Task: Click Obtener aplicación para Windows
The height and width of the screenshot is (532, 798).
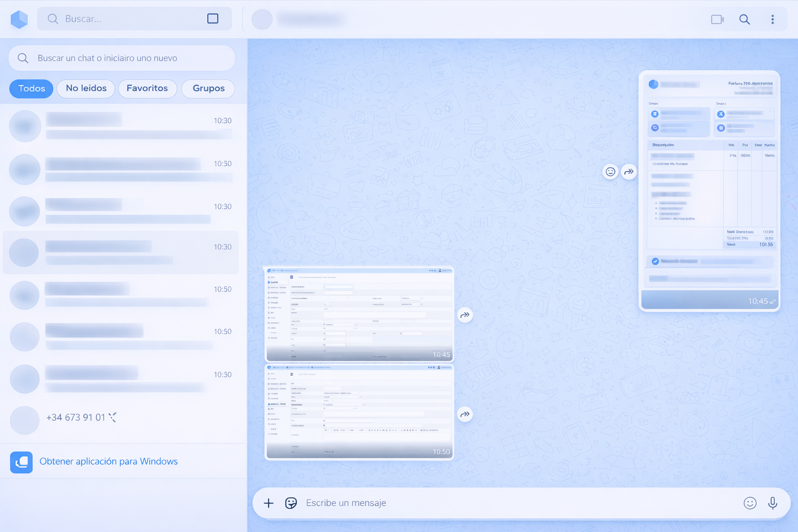Action: pyautogui.click(x=109, y=461)
